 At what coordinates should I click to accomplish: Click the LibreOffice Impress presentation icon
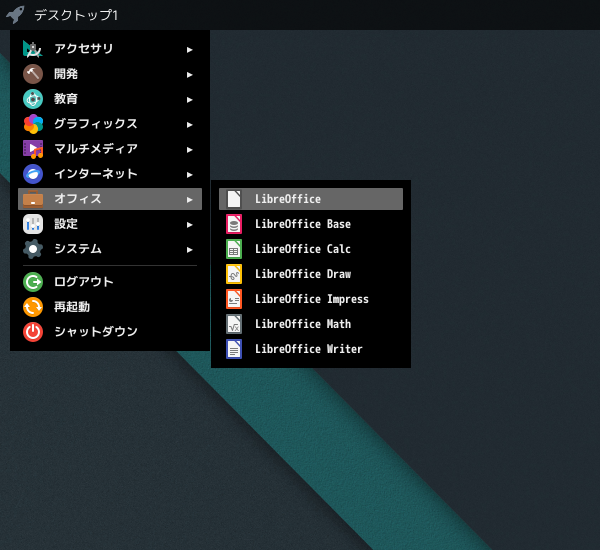pos(234,299)
